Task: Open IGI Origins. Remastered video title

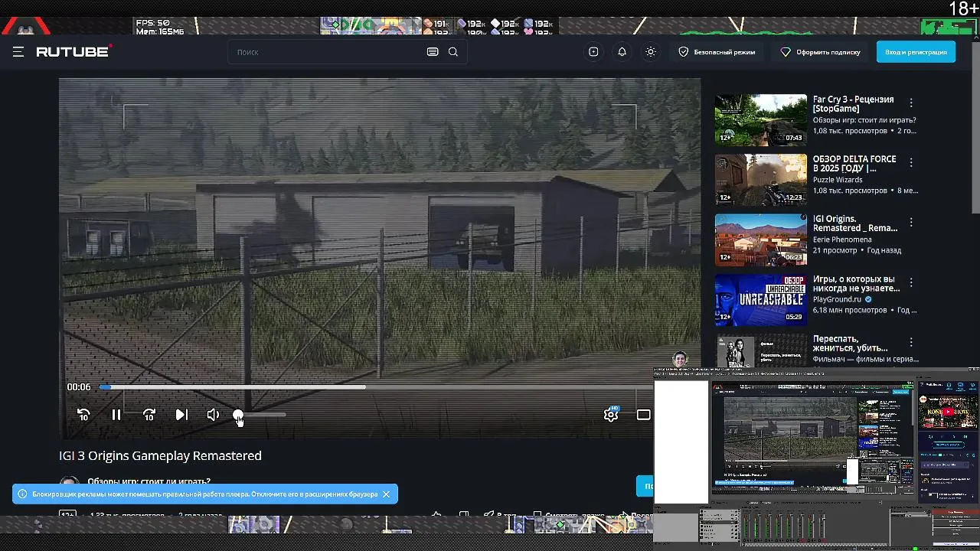Action: point(855,223)
